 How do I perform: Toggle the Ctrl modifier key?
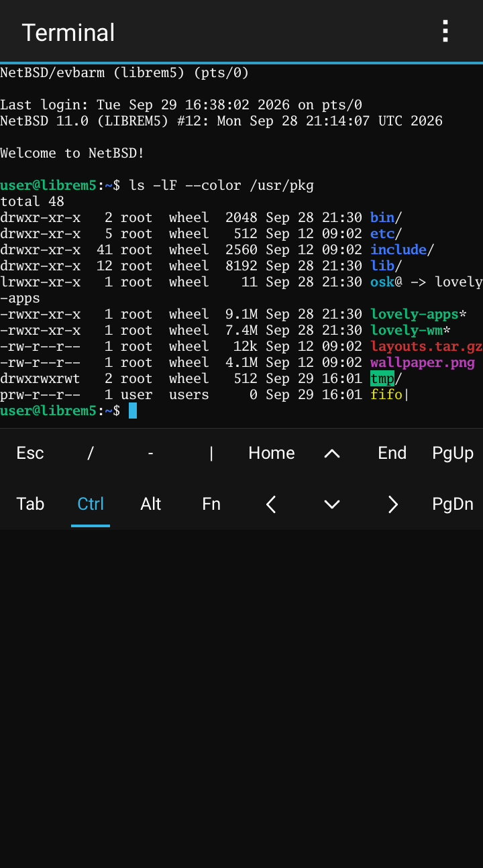point(91,504)
